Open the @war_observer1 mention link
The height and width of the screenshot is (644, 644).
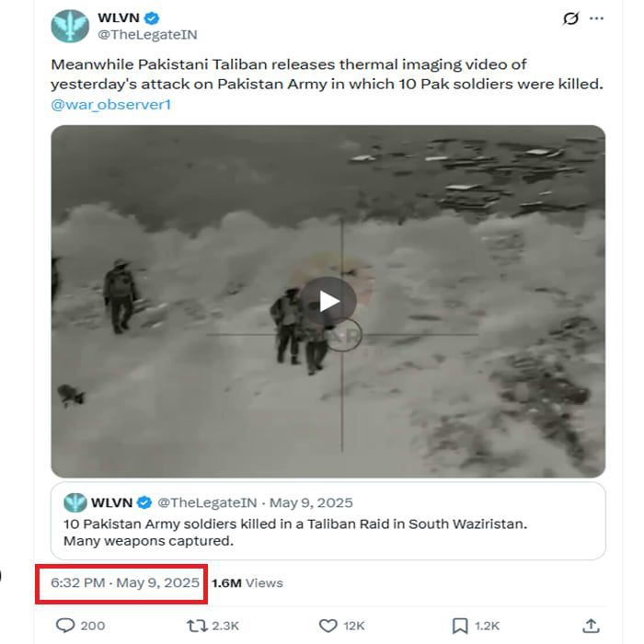tap(111, 104)
